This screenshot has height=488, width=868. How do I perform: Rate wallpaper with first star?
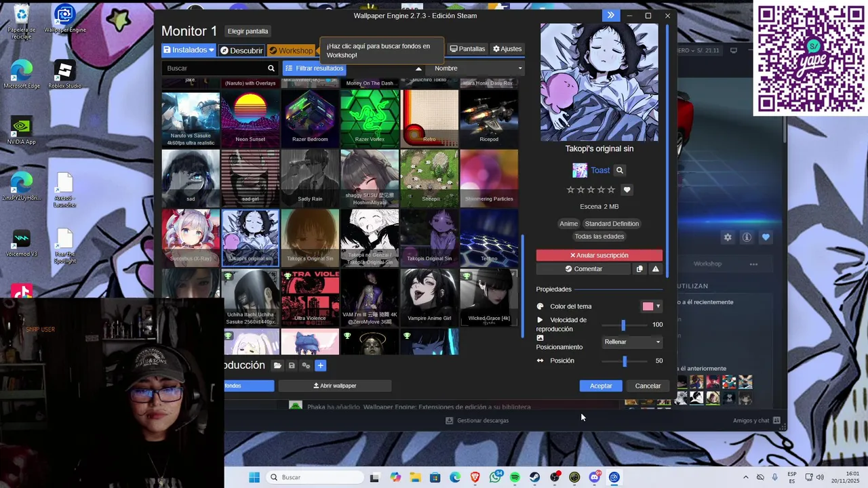click(570, 190)
